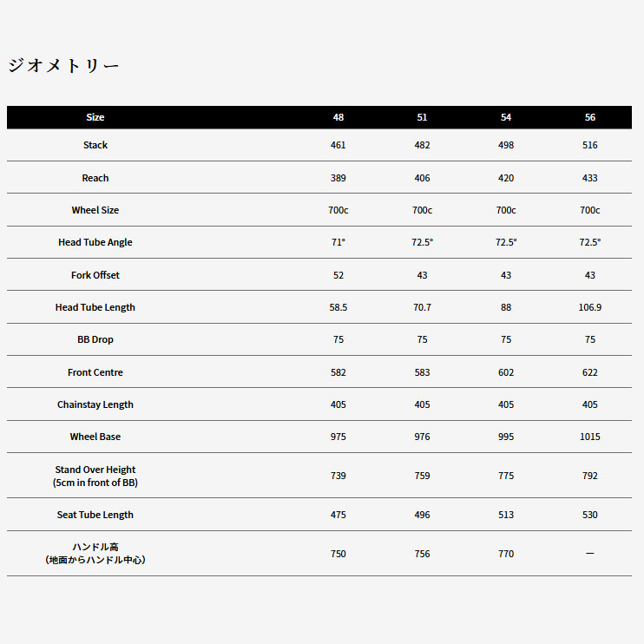Click the Stand Over Height label
The height and width of the screenshot is (644, 644).
pyautogui.click(x=95, y=470)
